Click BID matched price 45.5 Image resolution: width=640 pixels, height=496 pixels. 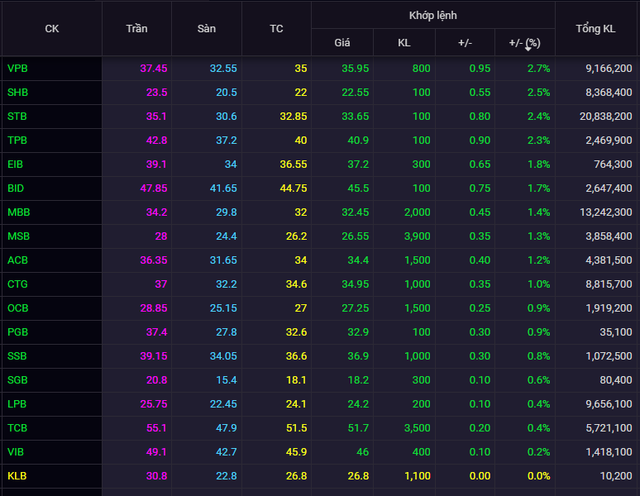click(x=358, y=188)
